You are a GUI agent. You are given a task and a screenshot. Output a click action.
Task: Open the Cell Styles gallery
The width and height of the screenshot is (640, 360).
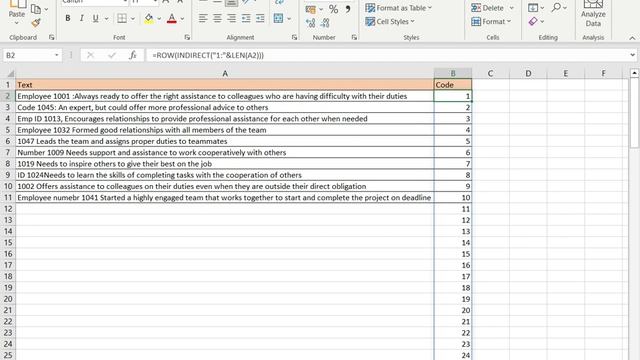click(390, 21)
